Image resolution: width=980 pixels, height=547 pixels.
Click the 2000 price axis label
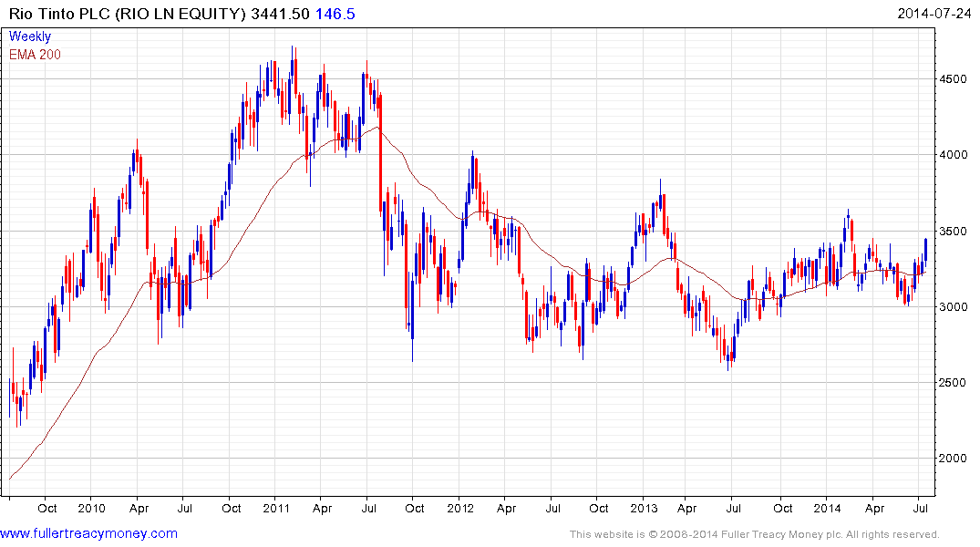pos(954,459)
